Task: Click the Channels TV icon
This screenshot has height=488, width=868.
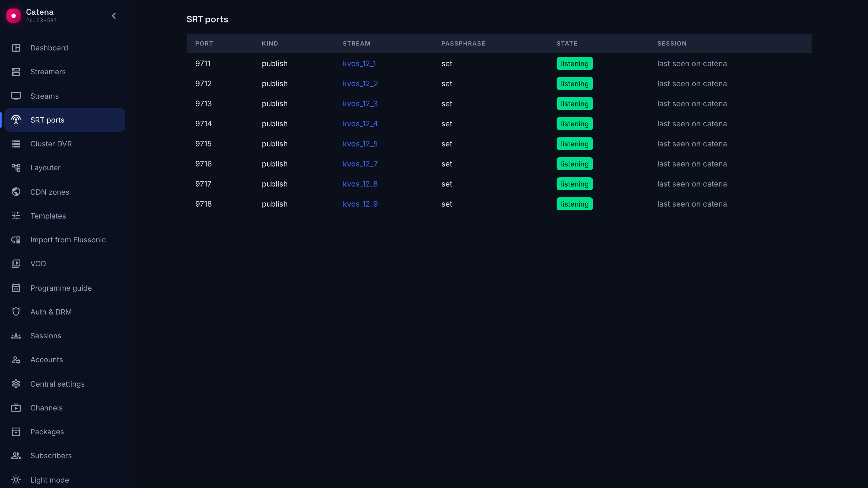Action: coord(16,408)
